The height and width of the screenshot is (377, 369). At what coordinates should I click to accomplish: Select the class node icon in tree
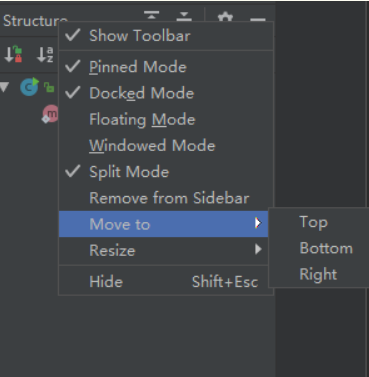click(x=29, y=87)
